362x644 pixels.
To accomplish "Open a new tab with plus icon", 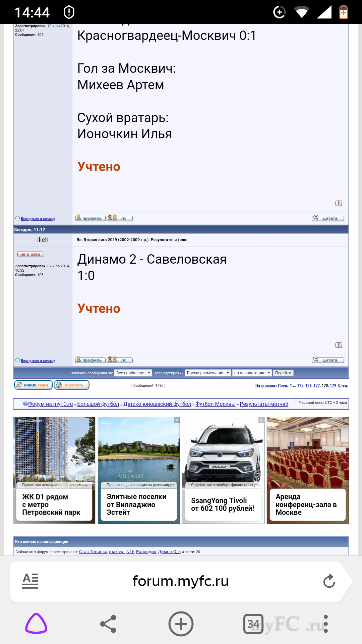I will (x=181, y=624).
